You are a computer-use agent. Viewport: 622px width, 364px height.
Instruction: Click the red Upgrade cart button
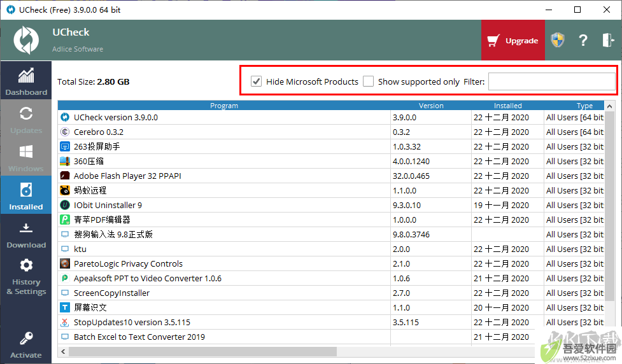tap(513, 41)
